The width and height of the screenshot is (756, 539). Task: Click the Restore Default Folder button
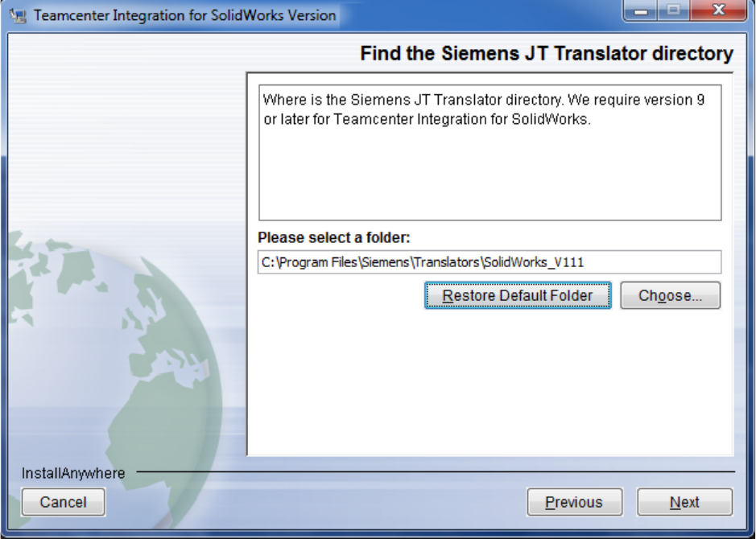517,295
